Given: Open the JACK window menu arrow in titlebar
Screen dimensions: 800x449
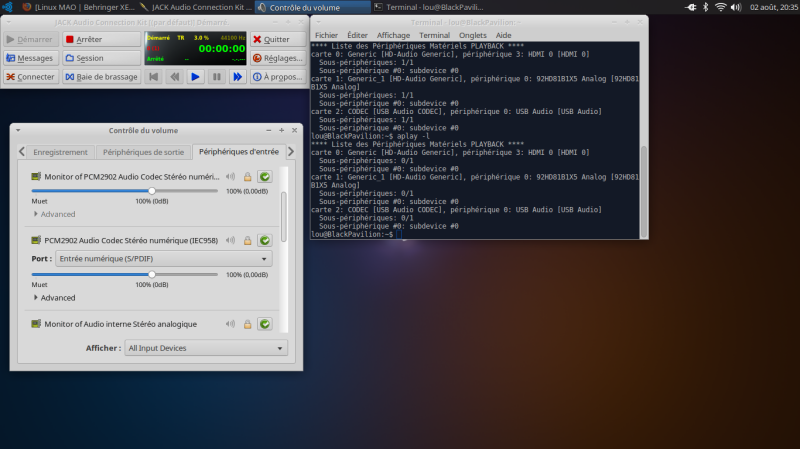Looking at the screenshot, I should tap(9, 22).
